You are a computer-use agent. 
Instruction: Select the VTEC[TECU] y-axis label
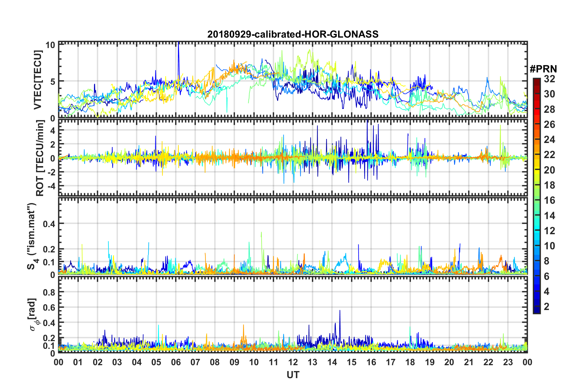[x=38, y=80]
